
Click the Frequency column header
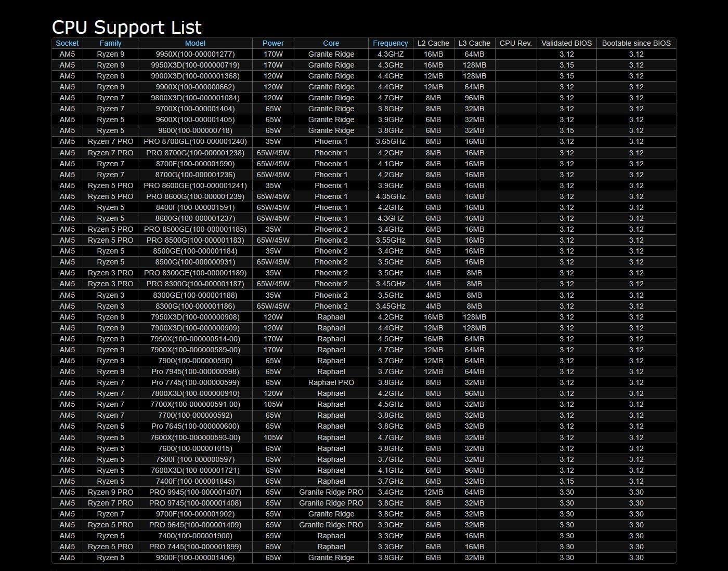[x=390, y=43]
